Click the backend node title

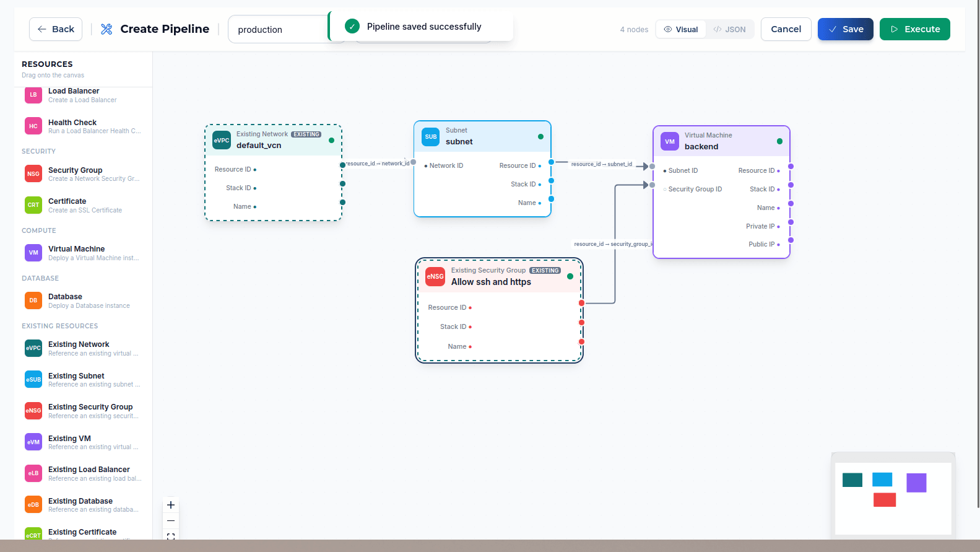point(701,147)
